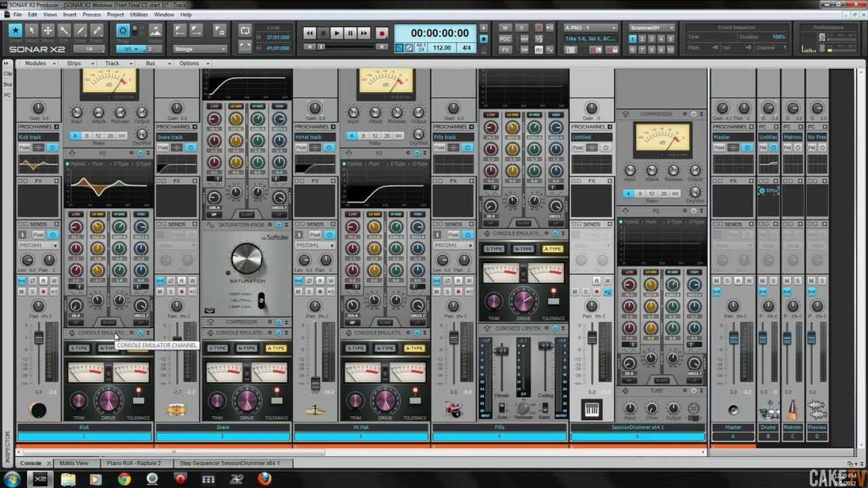The image size is (868, 488).
Task: Toggle Kick Console Emulator power button
Action: point(140,333)
